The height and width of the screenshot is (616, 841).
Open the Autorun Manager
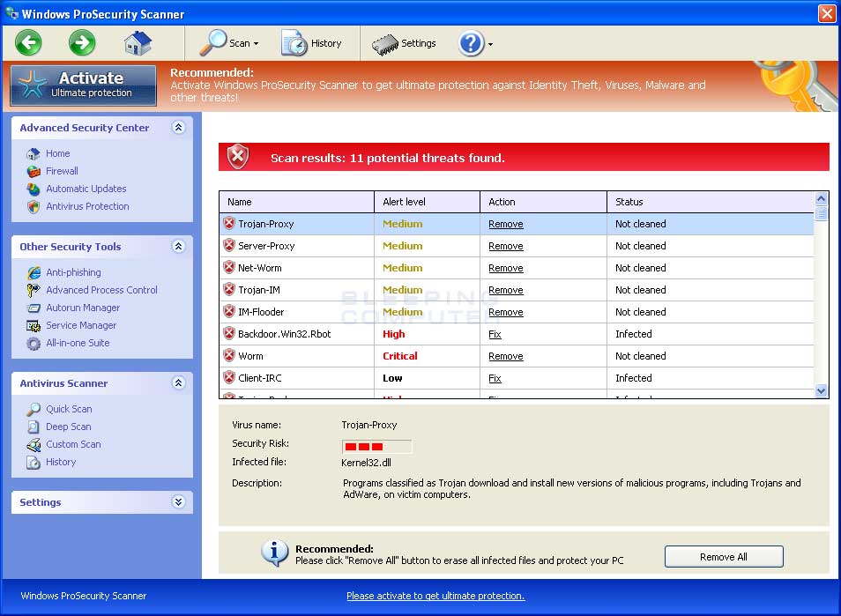pyautogui.click(x=82, y=308)
